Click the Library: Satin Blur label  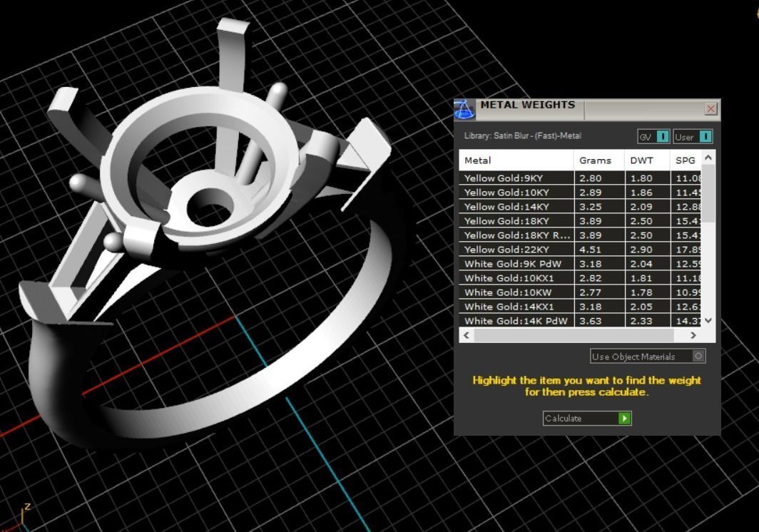[522, 136]
